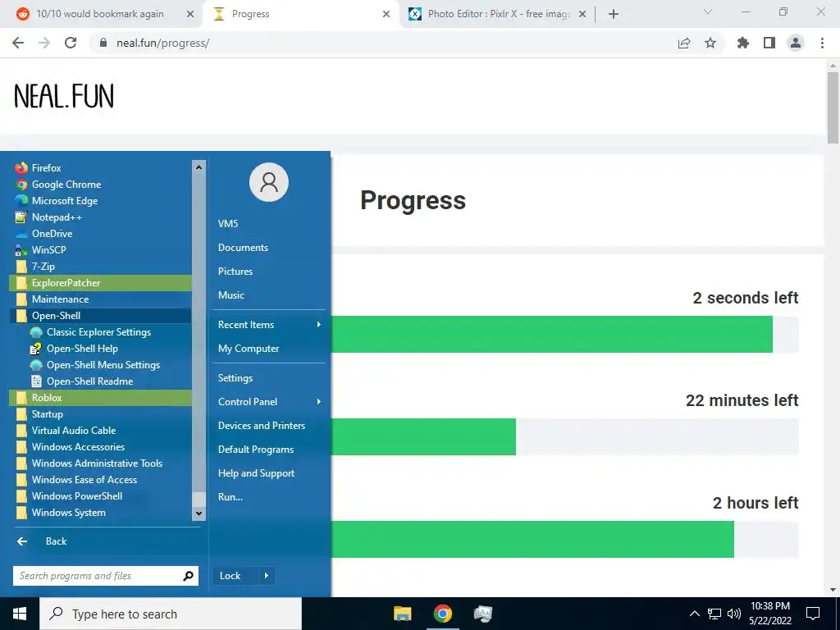The width and height of the screenshot is (840, 630).
Task: Open the Windows PowerShell folder
Action: (x=100, y=496)
